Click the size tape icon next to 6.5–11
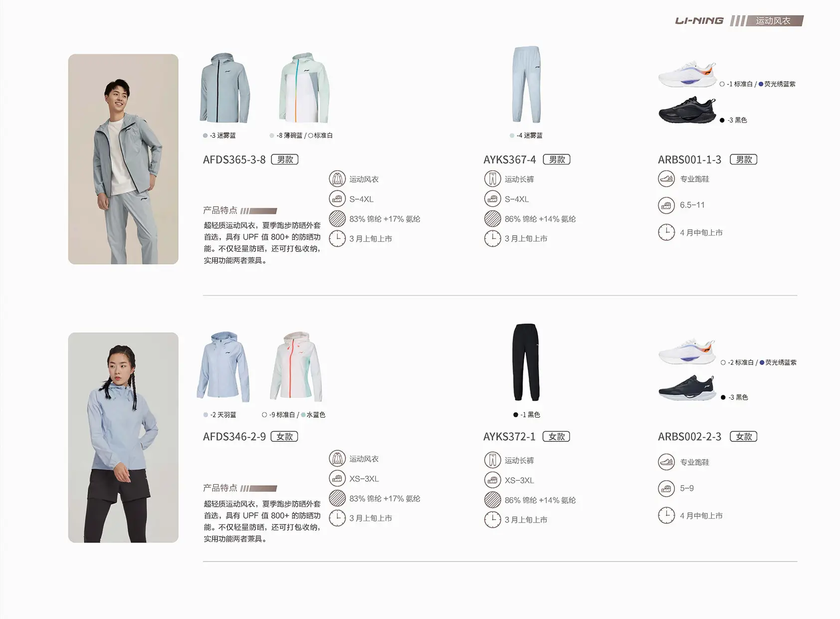840x619 pixels. coord(666,205)
